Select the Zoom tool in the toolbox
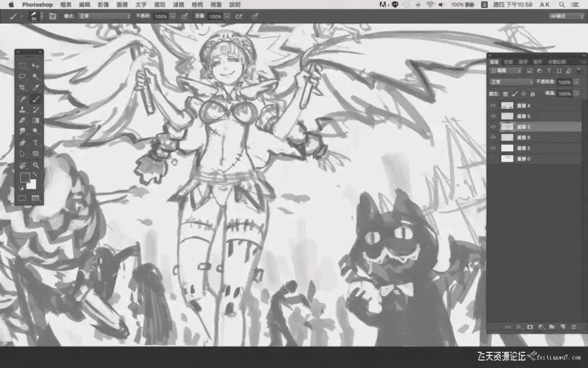 (36, 165)
